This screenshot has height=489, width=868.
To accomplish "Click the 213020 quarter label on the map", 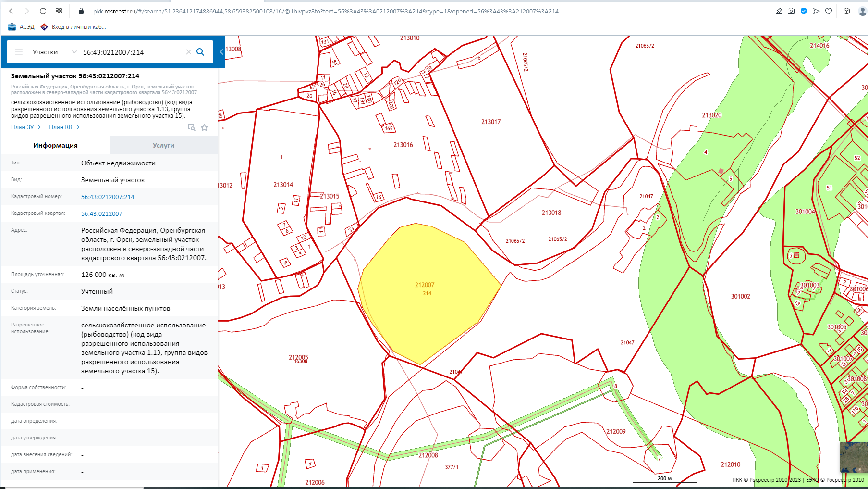I will click(711, 115).
